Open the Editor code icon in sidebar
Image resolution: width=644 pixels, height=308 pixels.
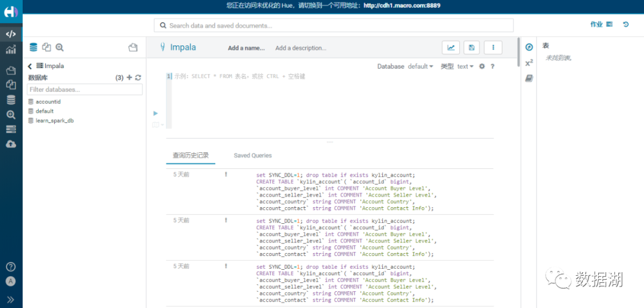click(11, 33)
